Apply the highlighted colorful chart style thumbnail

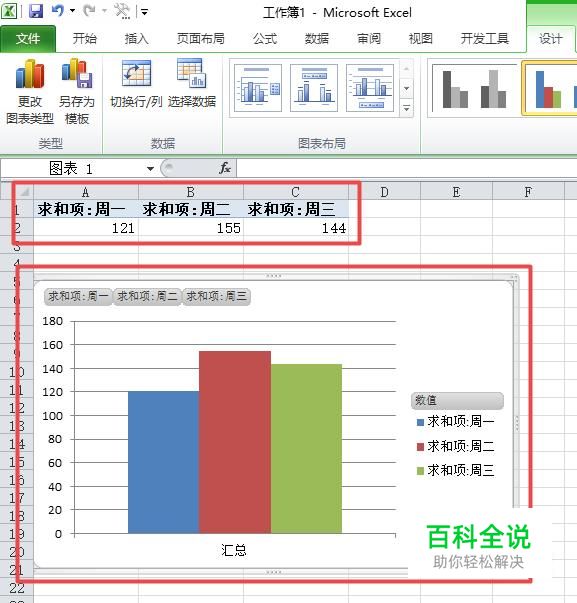click(550, 88)
